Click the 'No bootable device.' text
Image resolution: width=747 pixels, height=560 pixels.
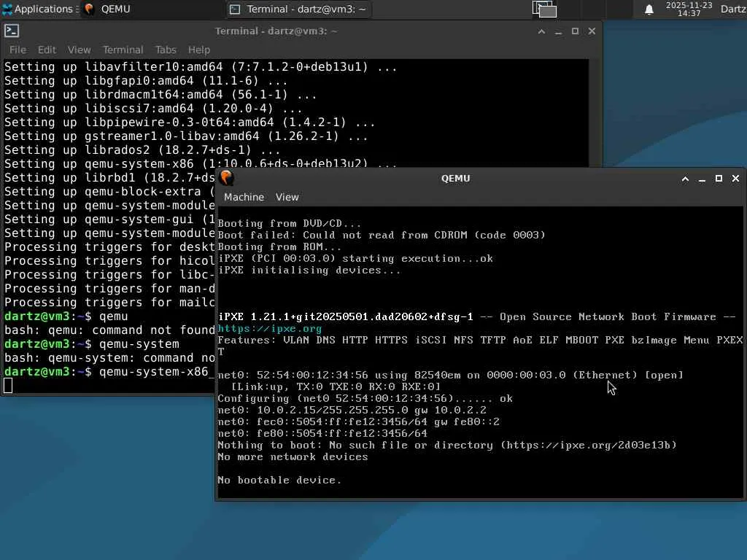279,480
